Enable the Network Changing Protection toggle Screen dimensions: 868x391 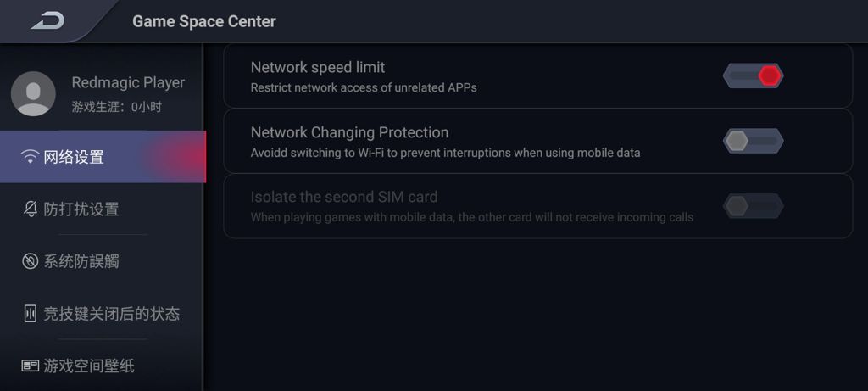point(753,141)
